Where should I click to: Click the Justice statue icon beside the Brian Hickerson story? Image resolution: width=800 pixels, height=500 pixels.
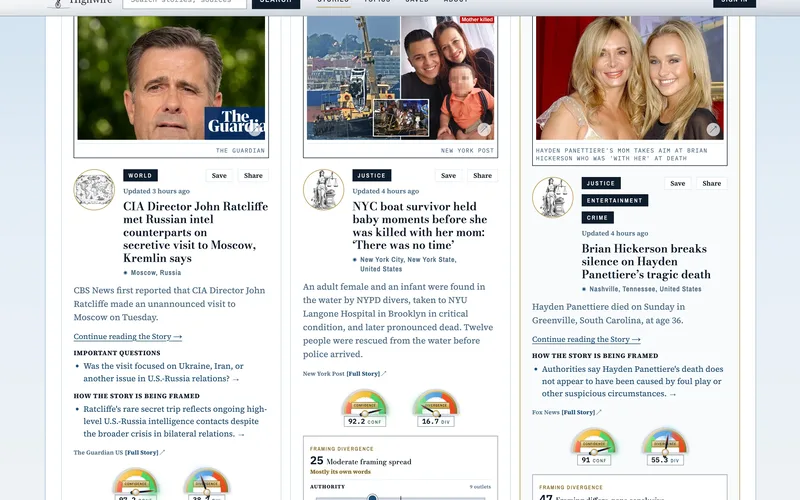553,197
